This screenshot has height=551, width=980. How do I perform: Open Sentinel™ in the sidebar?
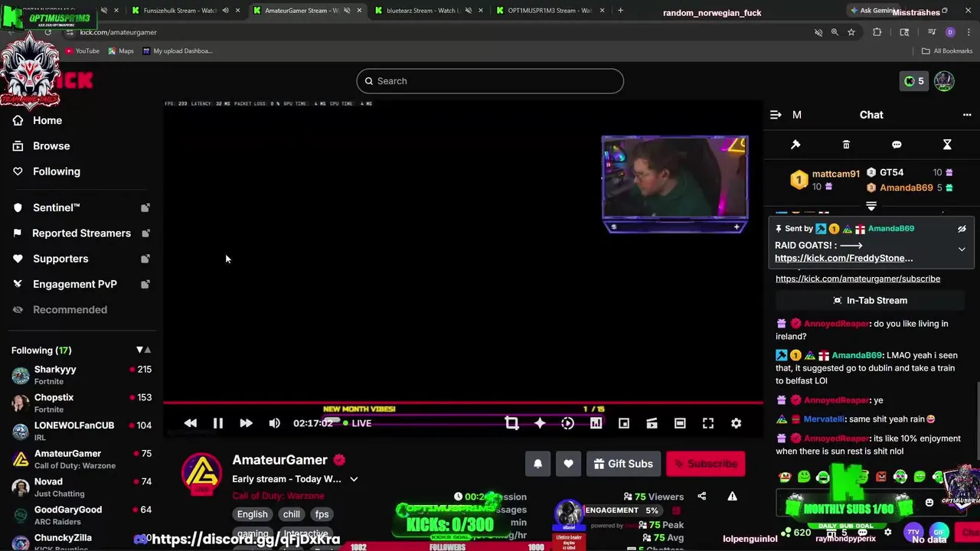80,207
